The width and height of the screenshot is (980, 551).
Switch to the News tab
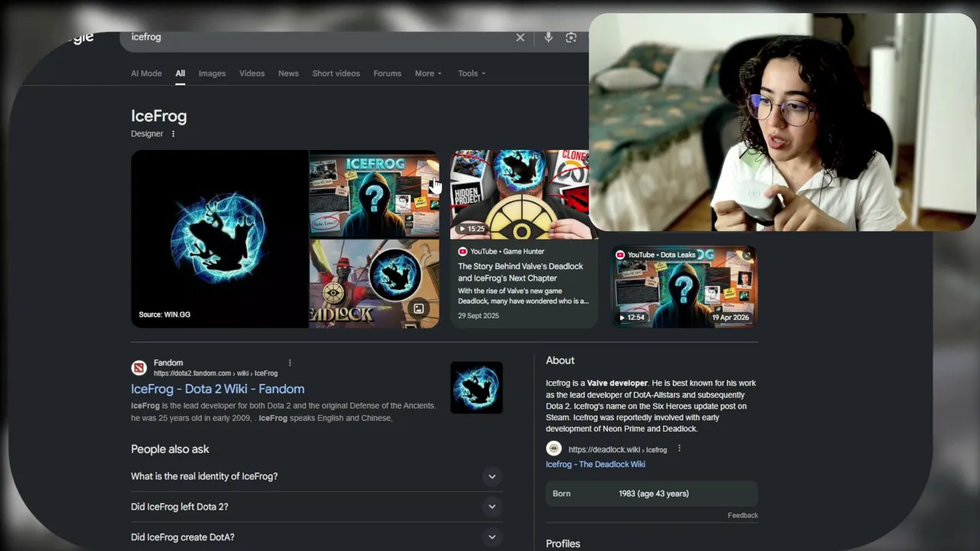(289, 73)
